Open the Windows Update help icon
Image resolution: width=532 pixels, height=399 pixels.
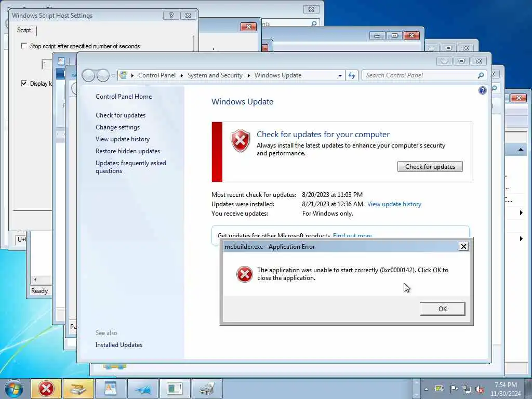pyautogui.click(x=482, y=90)
